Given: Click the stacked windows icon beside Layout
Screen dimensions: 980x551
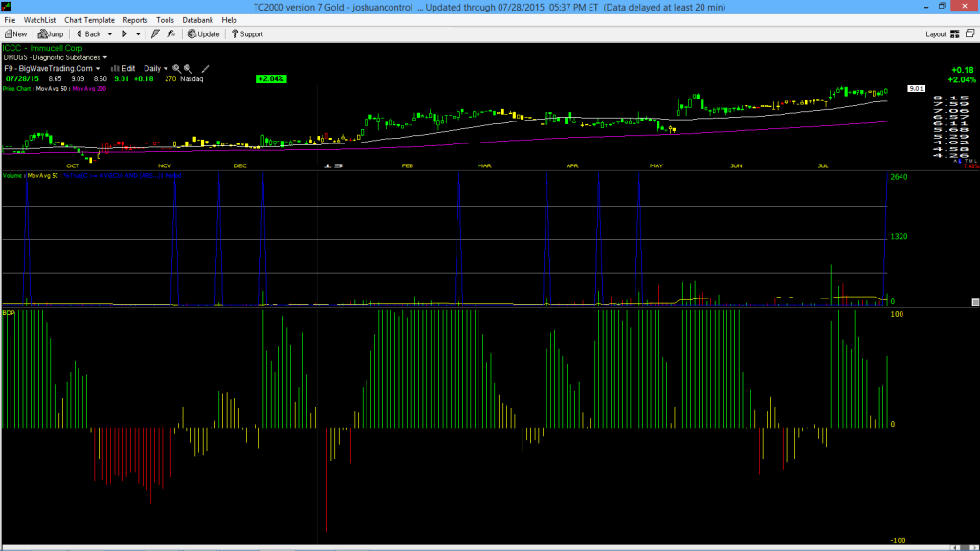Looking at the screenshot, I should point(970,33).
